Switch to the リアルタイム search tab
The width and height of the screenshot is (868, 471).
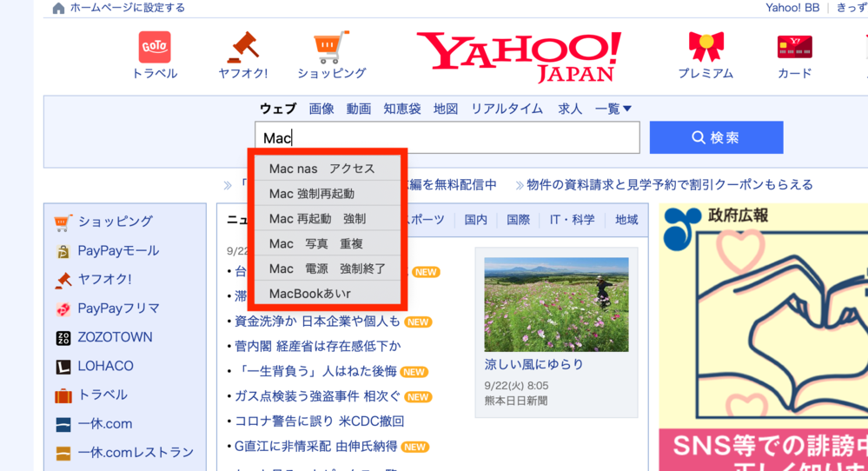(x=507, y=109)
